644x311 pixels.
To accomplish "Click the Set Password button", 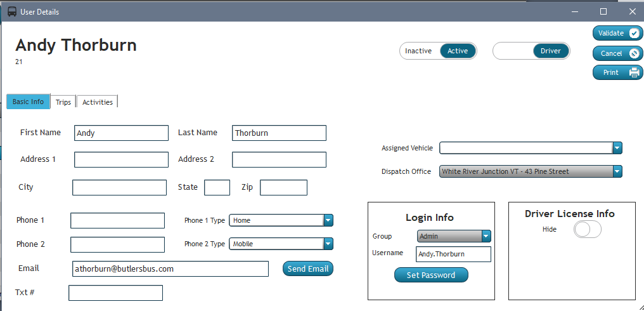I will pyautogui.click(x=431, y=275).
